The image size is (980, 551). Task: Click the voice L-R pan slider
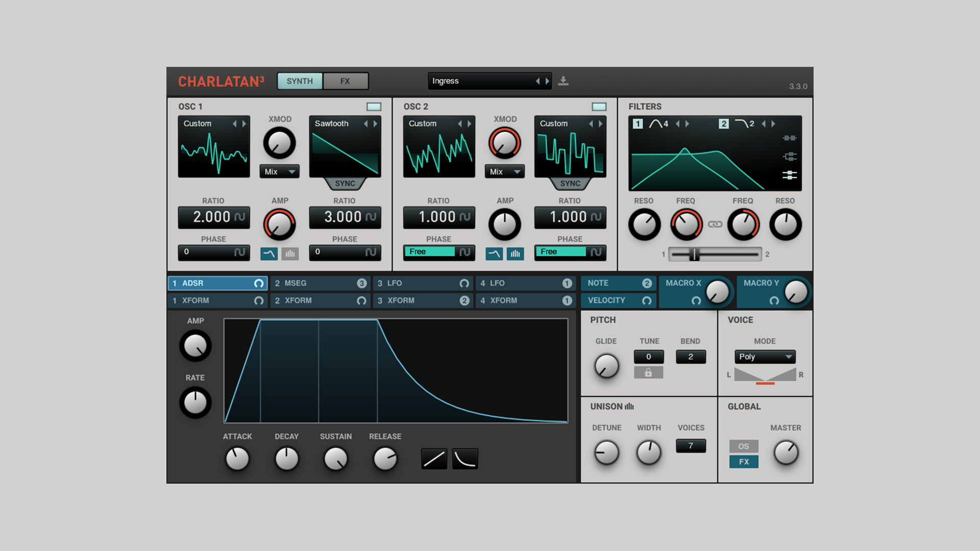tap(765, 375)
